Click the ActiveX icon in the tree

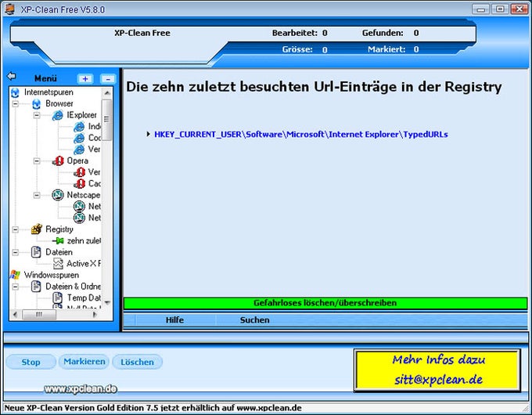58,264
